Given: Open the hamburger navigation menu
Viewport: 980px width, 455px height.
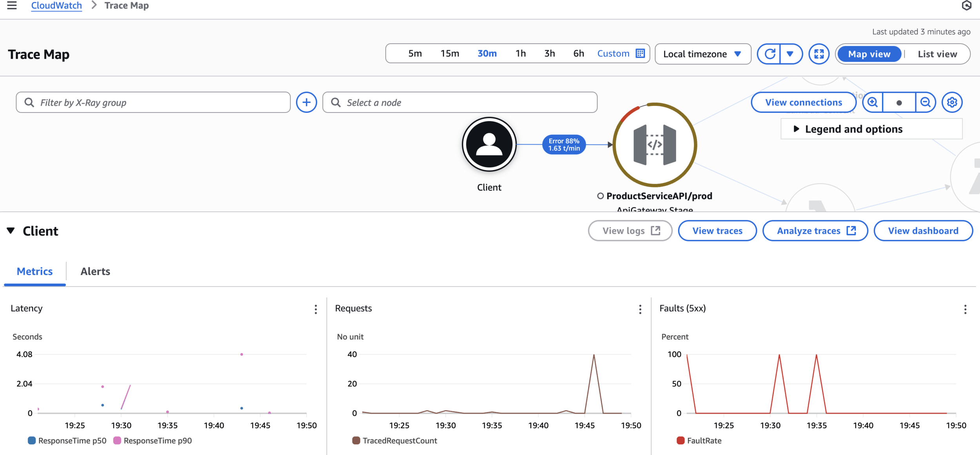Looking at the screenshot, I should (12, 5).
